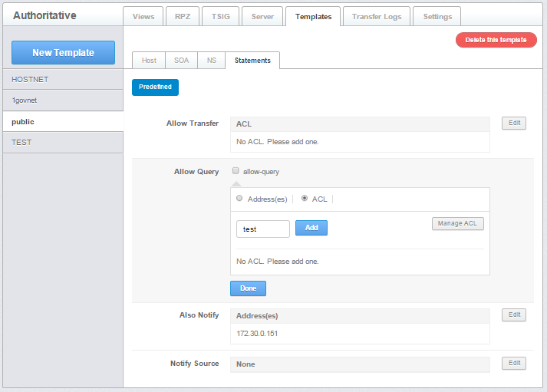The height and width of the screenshot is (392, 547).
Task: Open the Transfer Logs tab
Action: pyautogui.click(x=377, y=16)
